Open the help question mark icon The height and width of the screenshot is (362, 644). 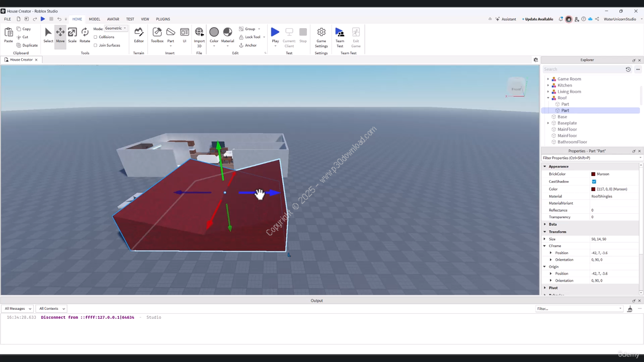584,19
